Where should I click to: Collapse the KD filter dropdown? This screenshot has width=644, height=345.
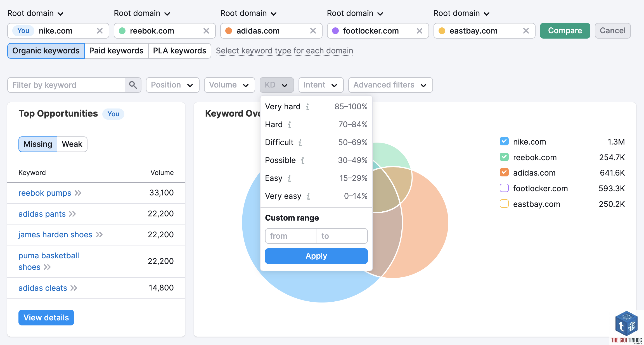tap(277, 85)
